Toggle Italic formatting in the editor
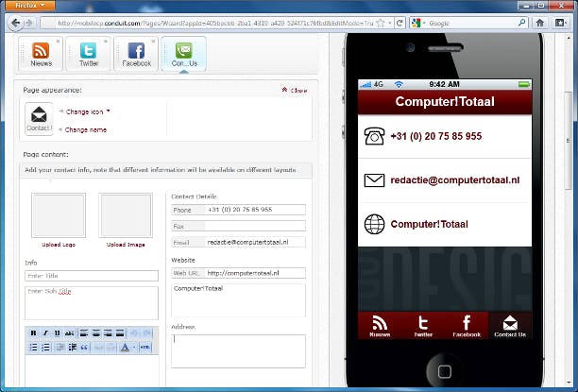 click(x=45, y=333)
